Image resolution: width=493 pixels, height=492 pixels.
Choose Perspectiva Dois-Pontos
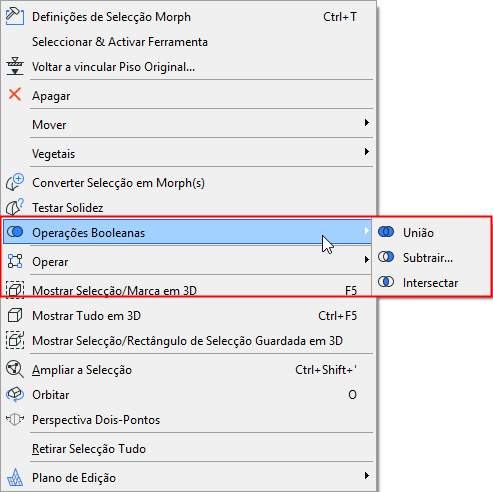click(x=188, y=420)
